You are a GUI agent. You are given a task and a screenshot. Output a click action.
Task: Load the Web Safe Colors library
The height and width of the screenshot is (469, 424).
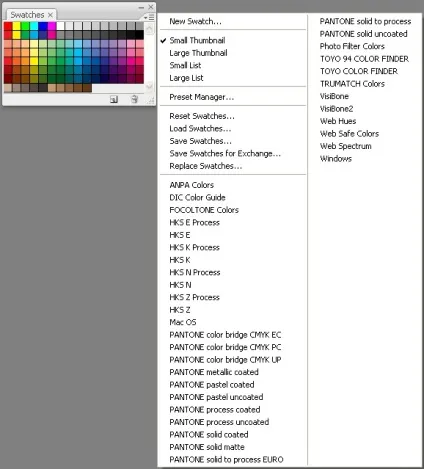[349, 134]
